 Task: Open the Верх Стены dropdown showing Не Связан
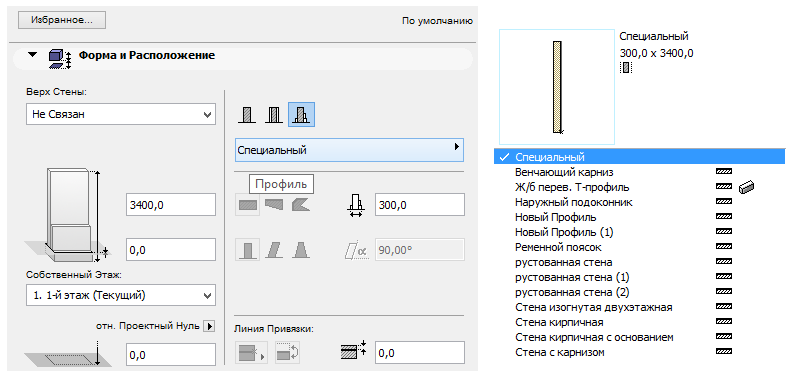click(x=121, y=114)
